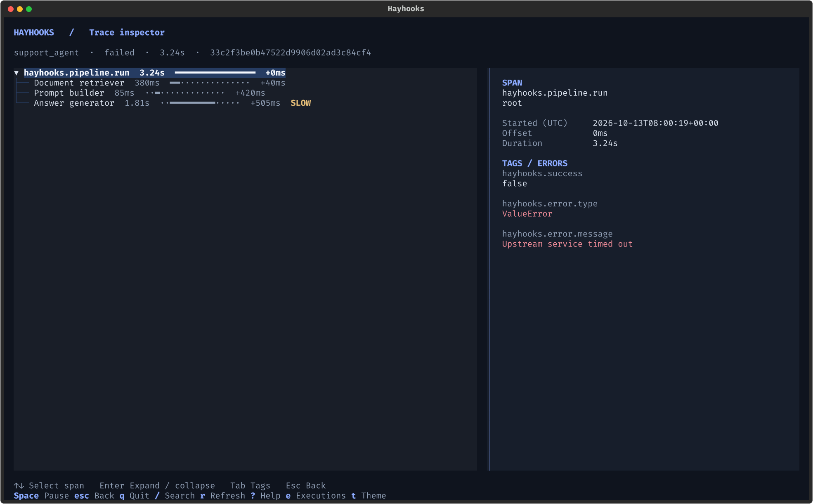Image resolution: width=813 pixels, height=504 pixels.
Task: Click the Started (UTC) timestamp value
Action: pyautogui.click(x=655, y=123)
